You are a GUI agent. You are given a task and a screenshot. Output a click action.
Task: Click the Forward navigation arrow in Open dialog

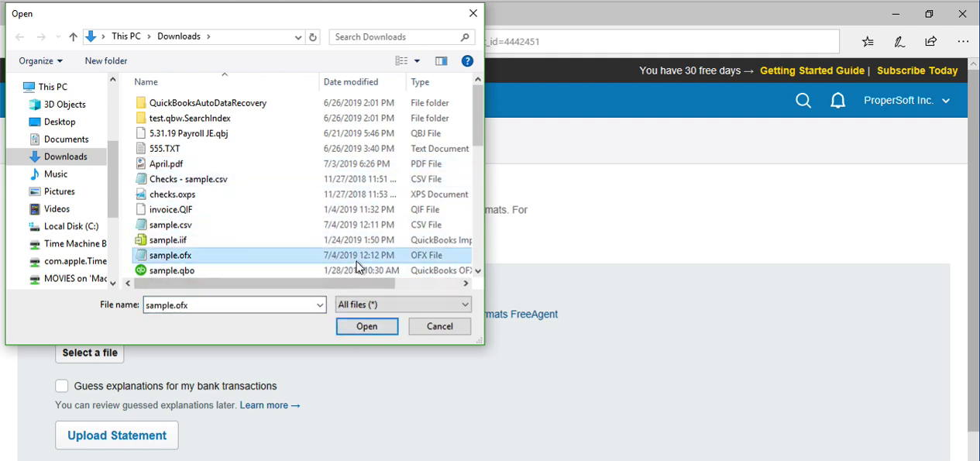[x=41, y=37]
